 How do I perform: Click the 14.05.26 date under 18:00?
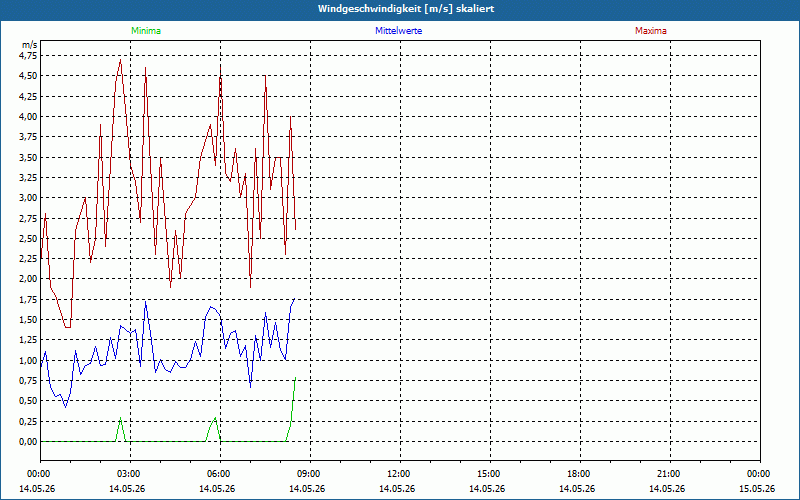pyautogui.click(x=577, y=489)
